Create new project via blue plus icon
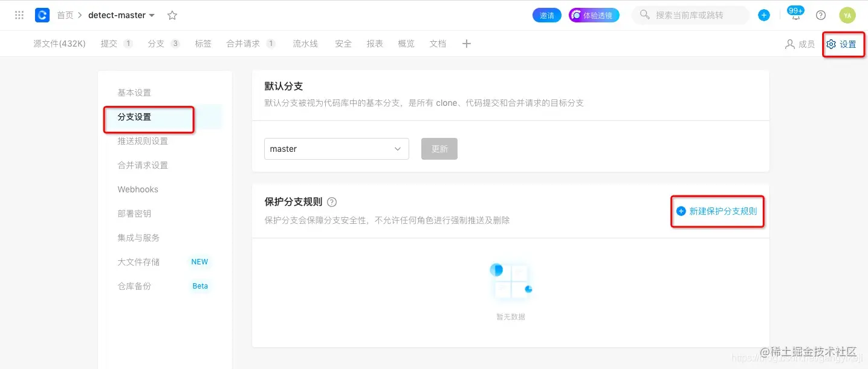868x369 pixels. point(763,15)
